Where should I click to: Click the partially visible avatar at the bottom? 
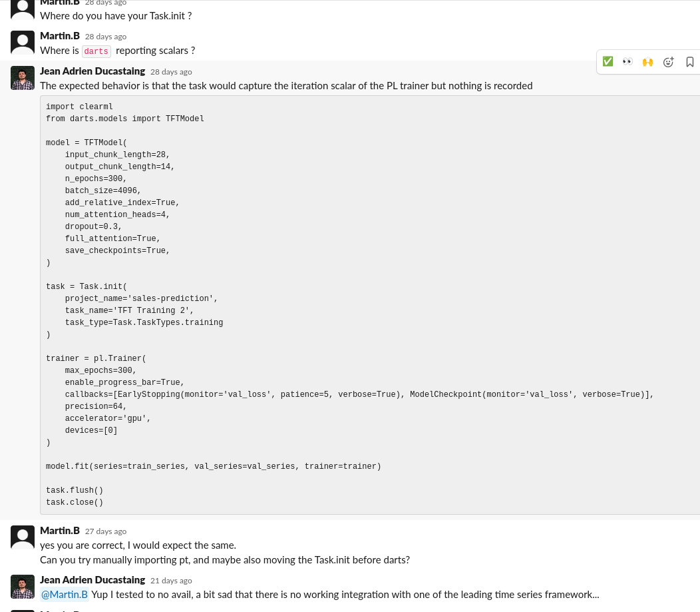(x=22, y=609)
